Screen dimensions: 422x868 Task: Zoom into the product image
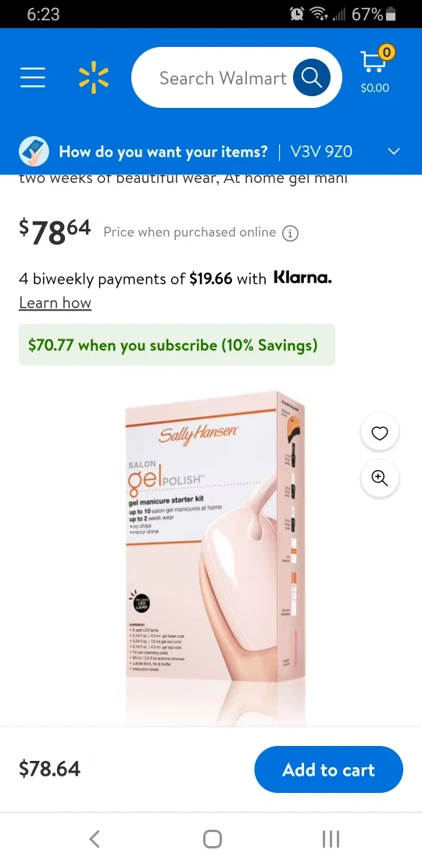pyautogui.click(x=380, y=479)
